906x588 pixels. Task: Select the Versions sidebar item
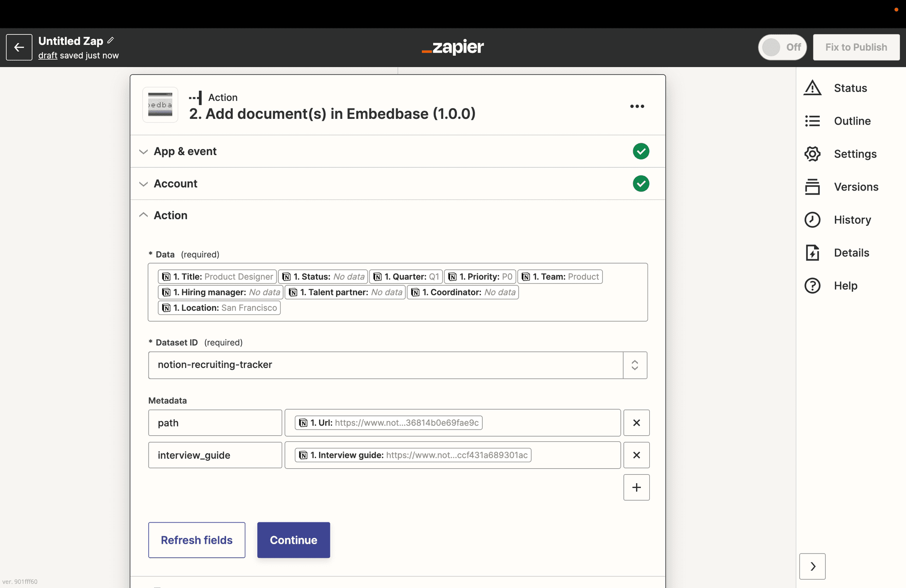pos(856,187)
